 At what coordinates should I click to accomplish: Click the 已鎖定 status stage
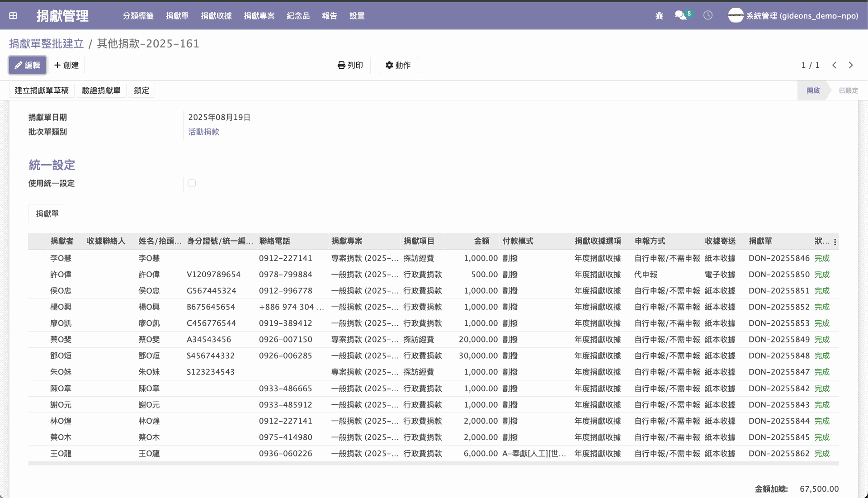coord(848,90)
